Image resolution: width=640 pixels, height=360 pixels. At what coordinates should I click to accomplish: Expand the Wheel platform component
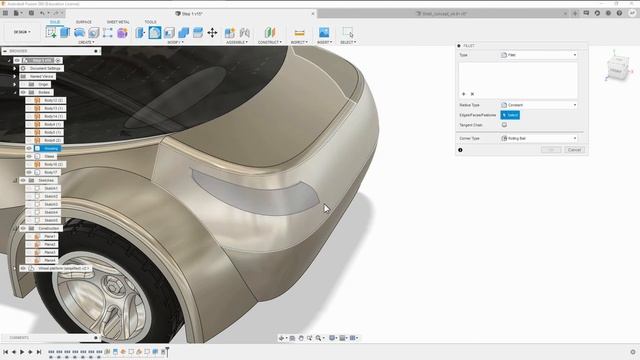coord(14,268)
